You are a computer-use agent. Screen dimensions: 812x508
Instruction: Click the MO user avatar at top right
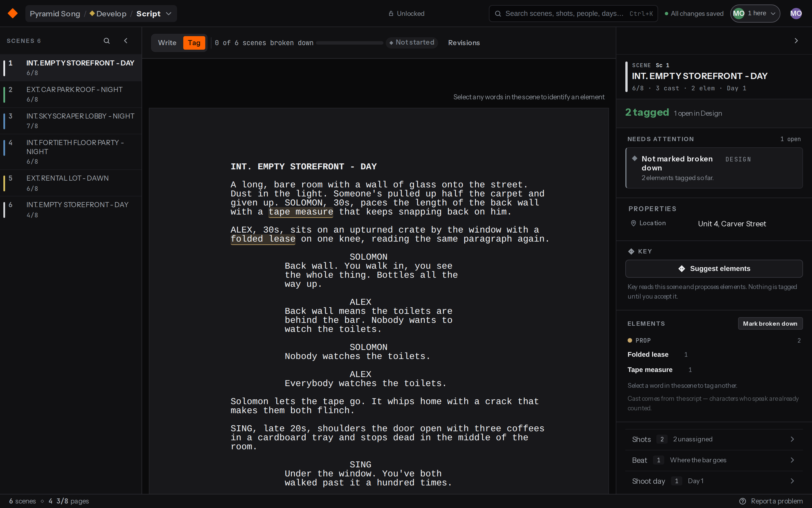(796, 14)
